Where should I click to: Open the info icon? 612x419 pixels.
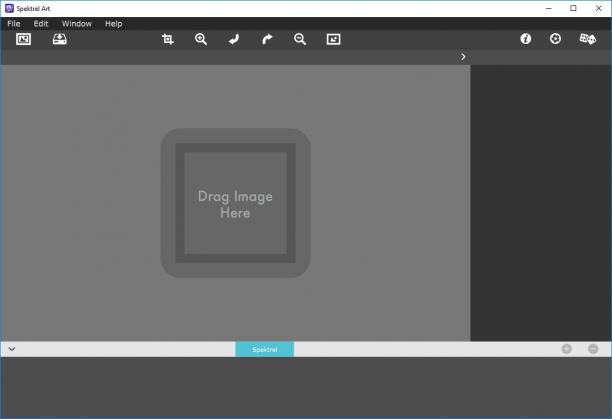[526, 39]
